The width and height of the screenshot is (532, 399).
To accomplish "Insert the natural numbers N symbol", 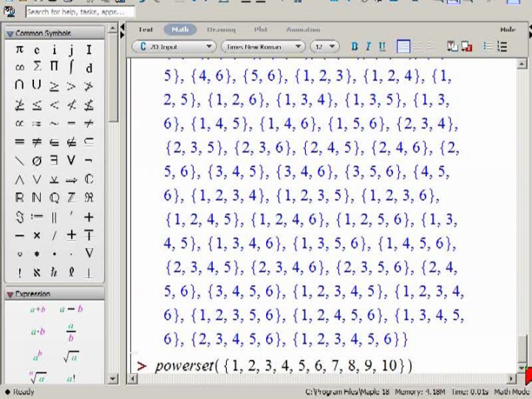I will pos(37,198).
